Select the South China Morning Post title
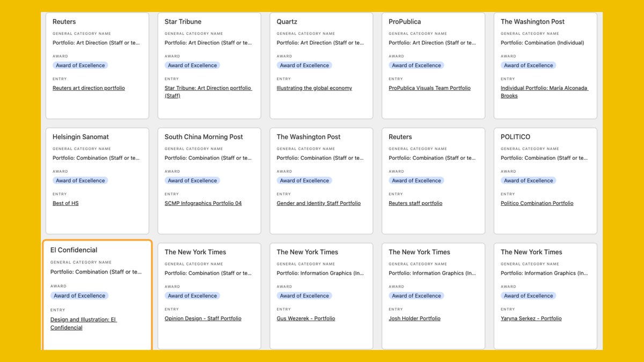This screenshot has width=644, height=362. point(203,137)
